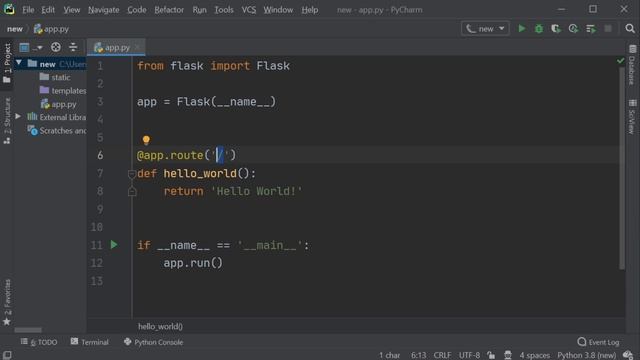The image size is (640, 360).
Task: Toggle the Favorites tool window sidebar button
Action: coord(7,302)
